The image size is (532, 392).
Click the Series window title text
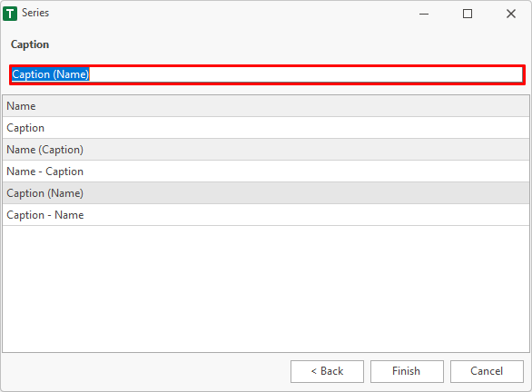click(35, 13)
